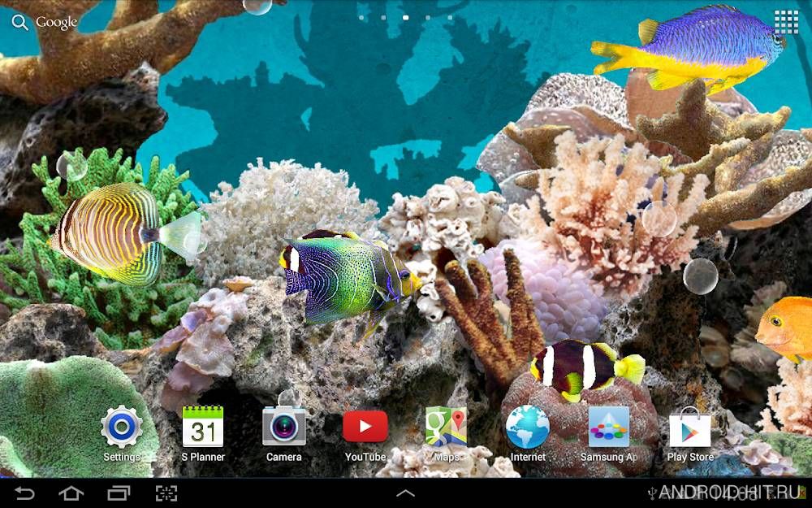Expand the mini apps tray arrow

click(405, 493)
